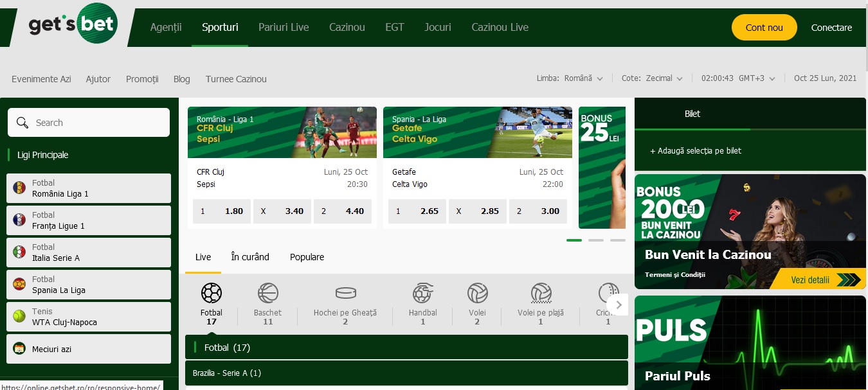868x390 pixels.
Task: Open Evenimente Azi link
Action: [x=41, y=79]
